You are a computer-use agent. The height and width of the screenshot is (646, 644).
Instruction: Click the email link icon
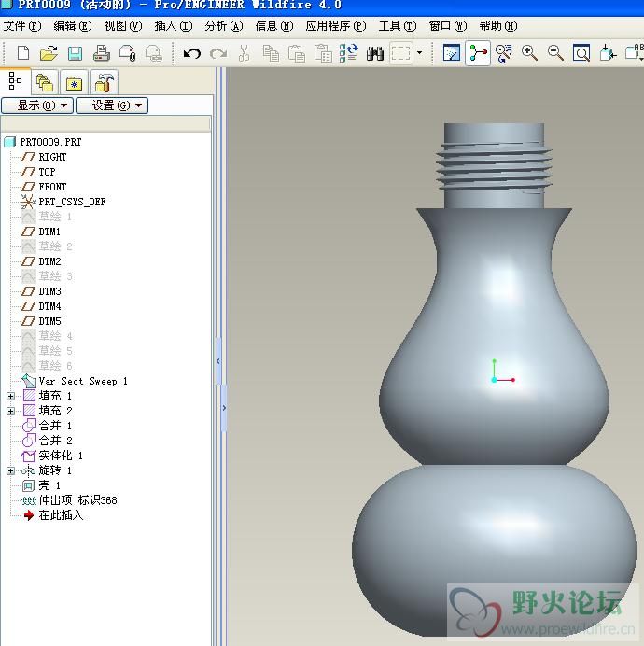154,53
